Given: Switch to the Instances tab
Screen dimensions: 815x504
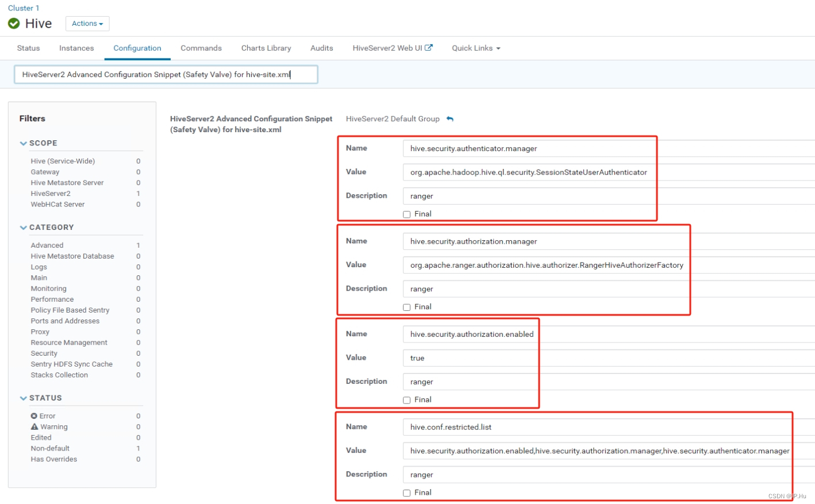Looking at the screenshot, I should [x=76, y=48].
